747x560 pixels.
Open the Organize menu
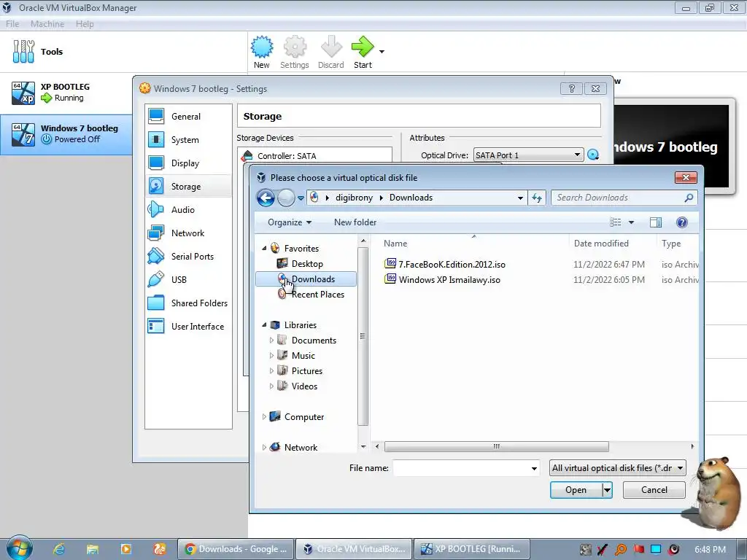pyautogui.click(x=289, y=222)
